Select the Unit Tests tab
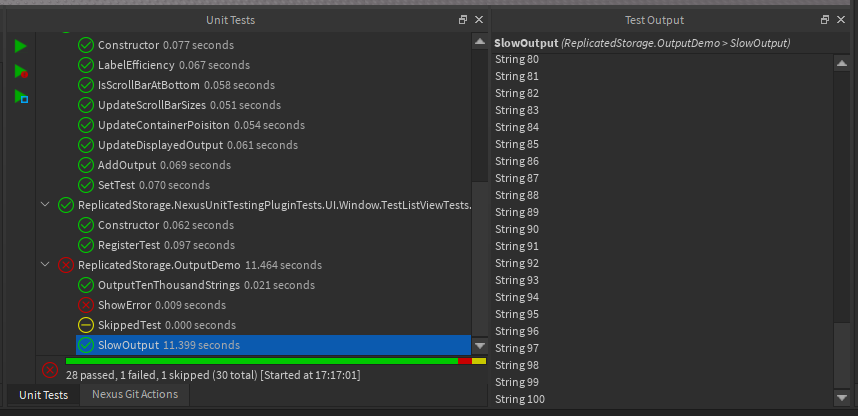 pos(43,395)
